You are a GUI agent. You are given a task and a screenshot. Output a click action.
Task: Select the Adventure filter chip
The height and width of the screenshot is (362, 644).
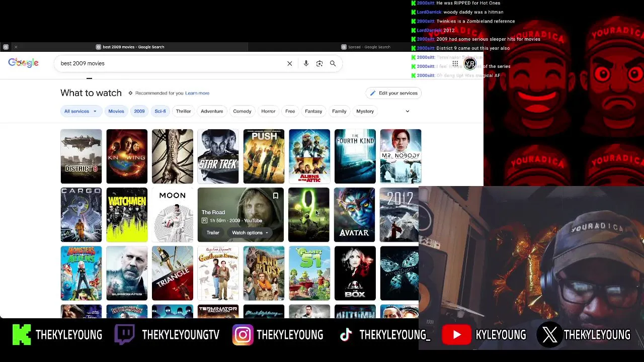(212, 111)
